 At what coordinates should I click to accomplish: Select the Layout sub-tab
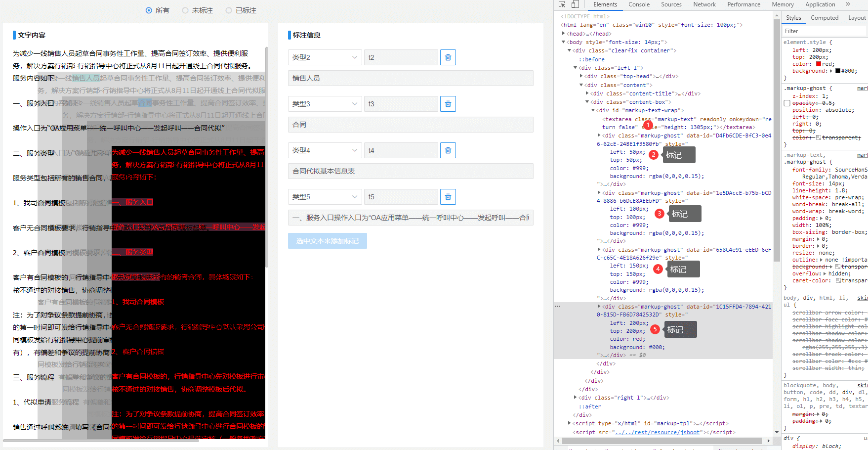[x=857, y=18]
